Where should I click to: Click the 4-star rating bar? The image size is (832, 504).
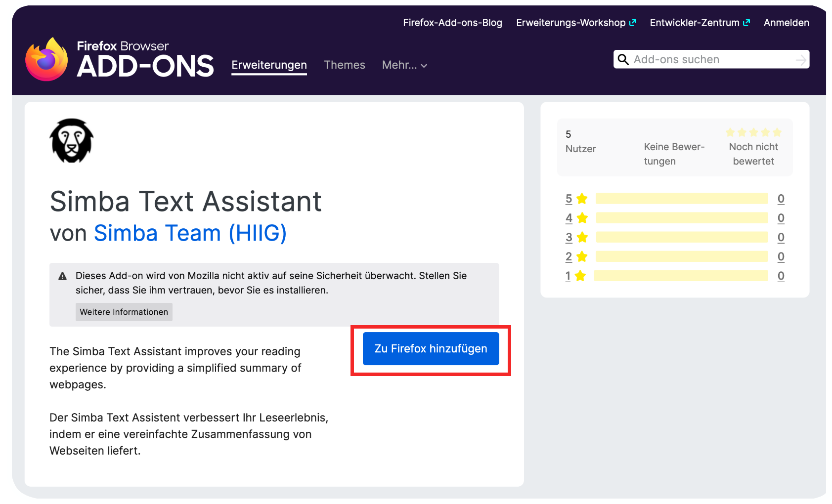pyautogui.click(x=682, y=218)
